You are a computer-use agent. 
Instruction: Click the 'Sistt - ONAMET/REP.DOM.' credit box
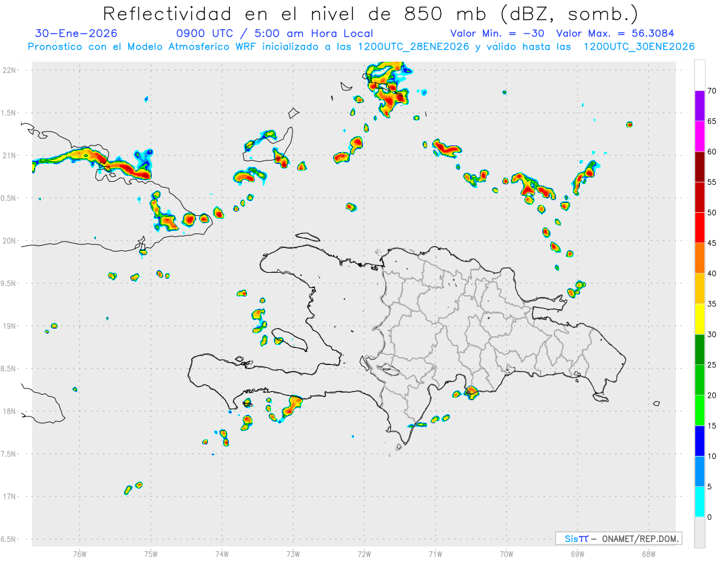pos(618,538)
